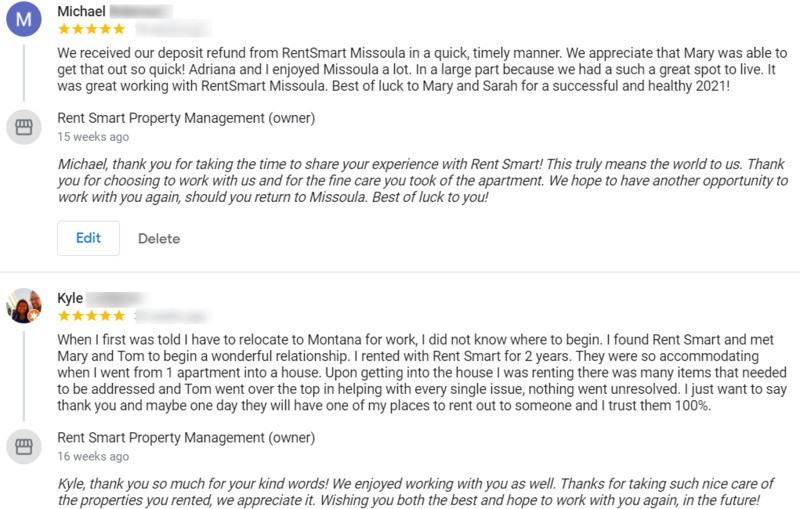Click the fifth star of Michael's rating

120,30
